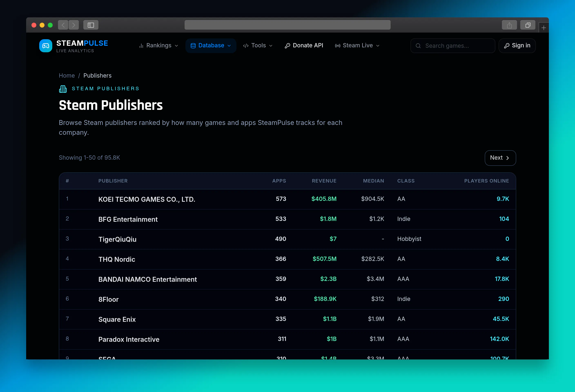This screenshot has width=575, height=392.
Task: Open KOEI TECMO GAMES CO., LTD. publisher
Action: pyautogui.click(x=147, y=199)
